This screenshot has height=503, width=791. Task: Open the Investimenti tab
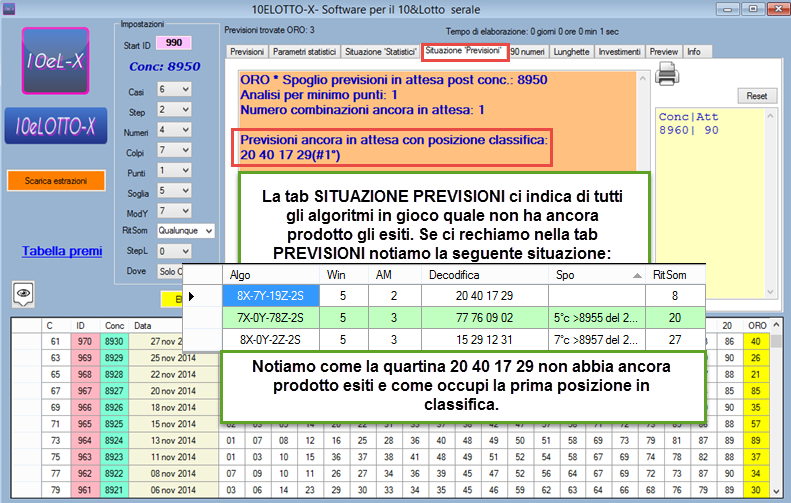619,51
